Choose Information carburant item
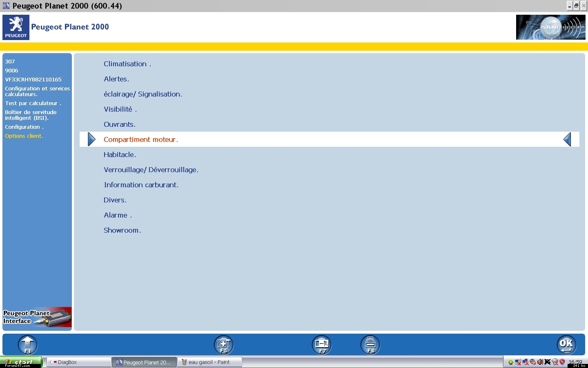Screen dimensions: 588x368 click(141, 185)
